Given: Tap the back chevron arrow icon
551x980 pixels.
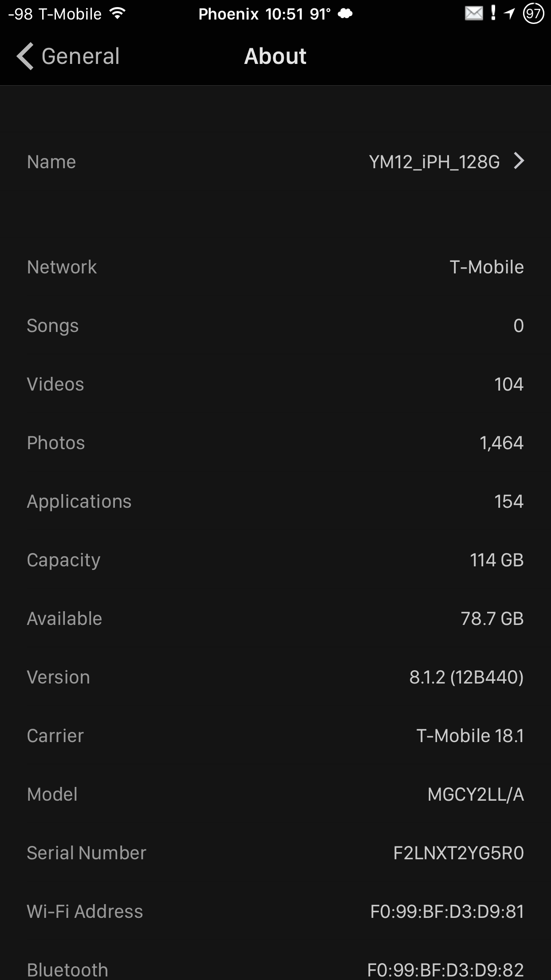Looking at the screenshot, I should [x=25, y=56].
